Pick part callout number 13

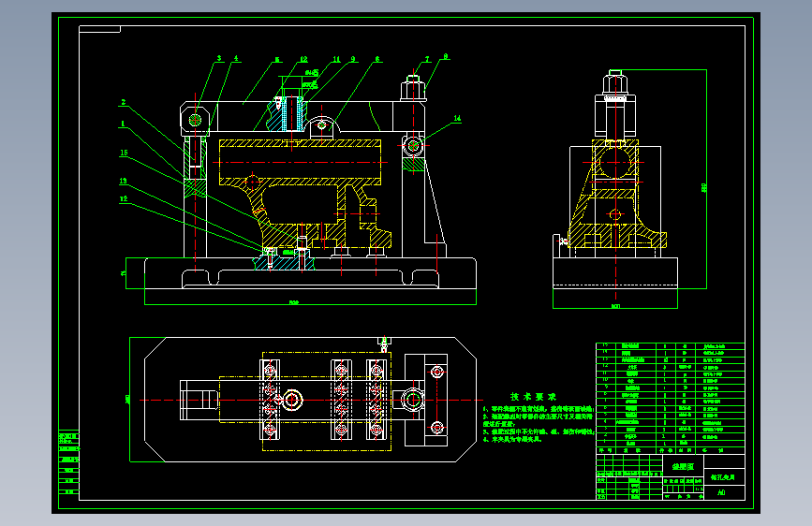tap(124, 181)
